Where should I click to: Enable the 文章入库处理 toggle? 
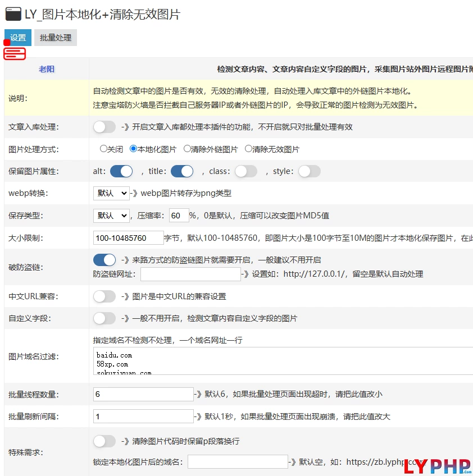[104, 127]
